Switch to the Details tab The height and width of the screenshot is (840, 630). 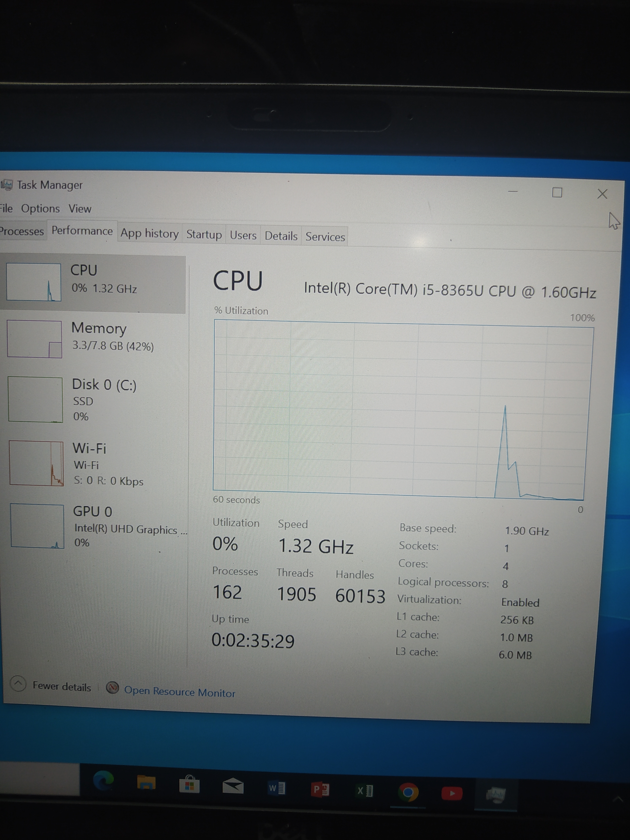pyautogui.click(x=281, y=236)
